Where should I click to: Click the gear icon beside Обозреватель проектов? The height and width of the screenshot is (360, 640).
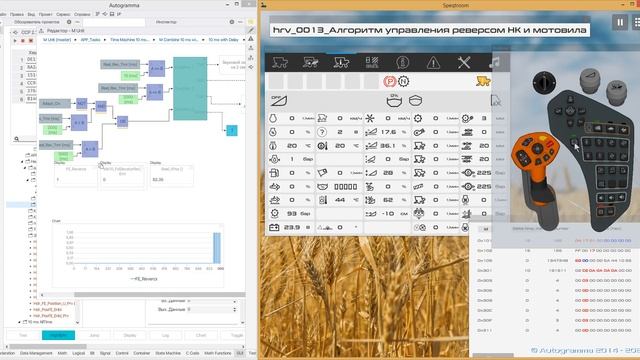tap(69, 22)
